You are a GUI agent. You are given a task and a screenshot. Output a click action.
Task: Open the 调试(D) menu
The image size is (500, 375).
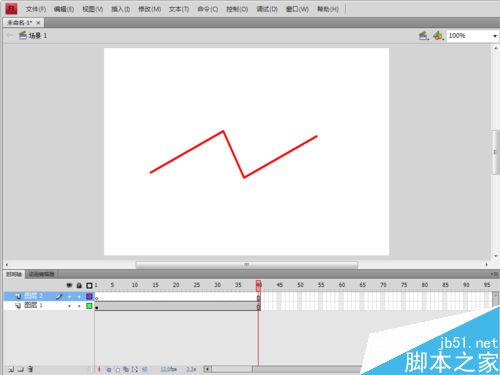(x=267, y=9)
